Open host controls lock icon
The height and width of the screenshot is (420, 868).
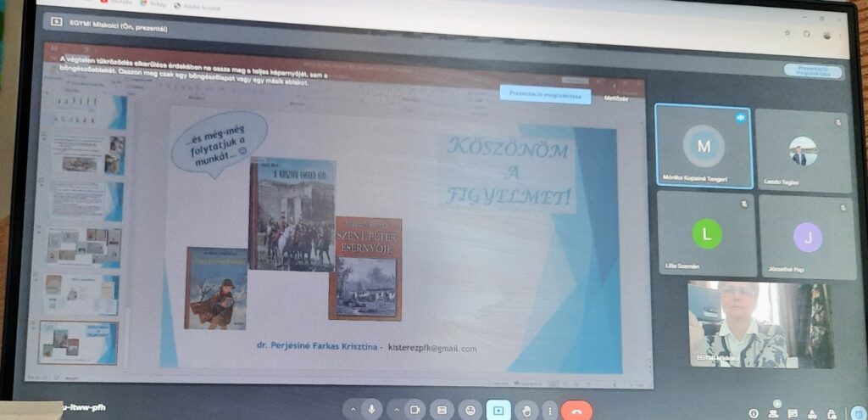coord(832,413)
